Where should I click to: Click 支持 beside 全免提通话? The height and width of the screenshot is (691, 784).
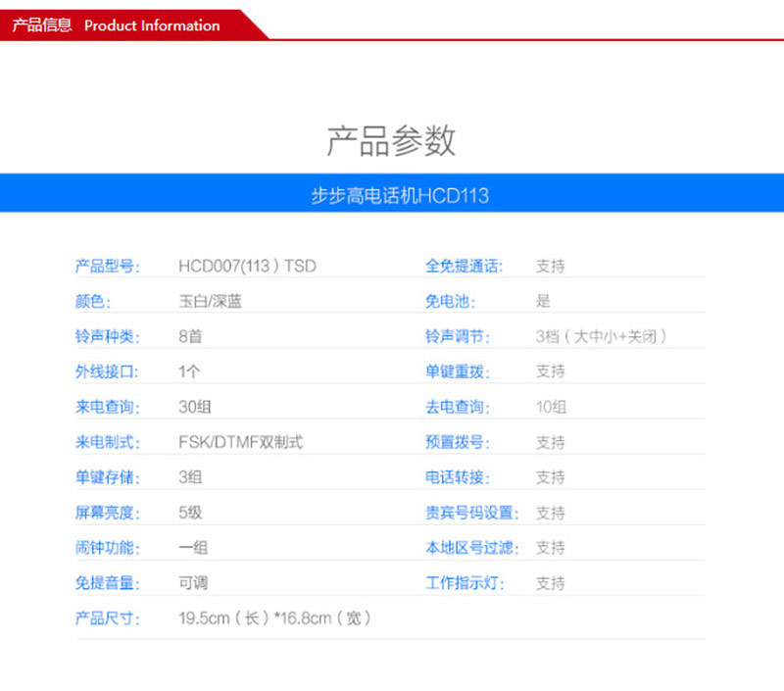coord(551,266)
